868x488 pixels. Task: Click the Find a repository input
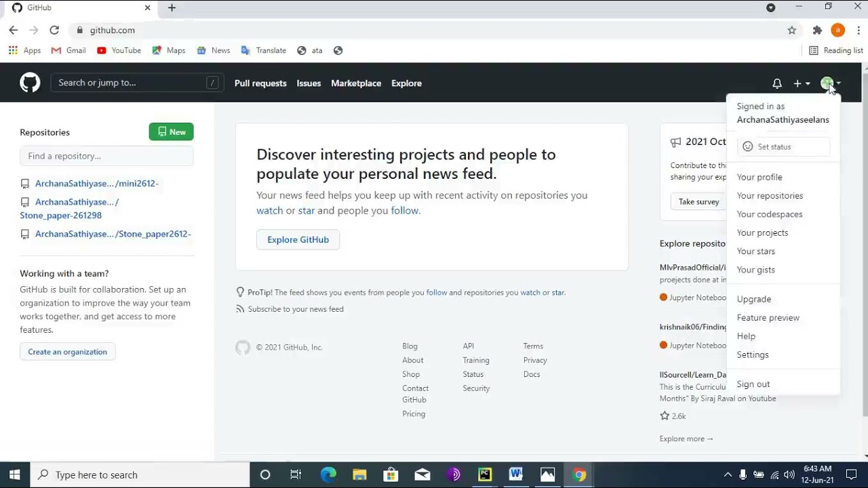coord(106,156)
